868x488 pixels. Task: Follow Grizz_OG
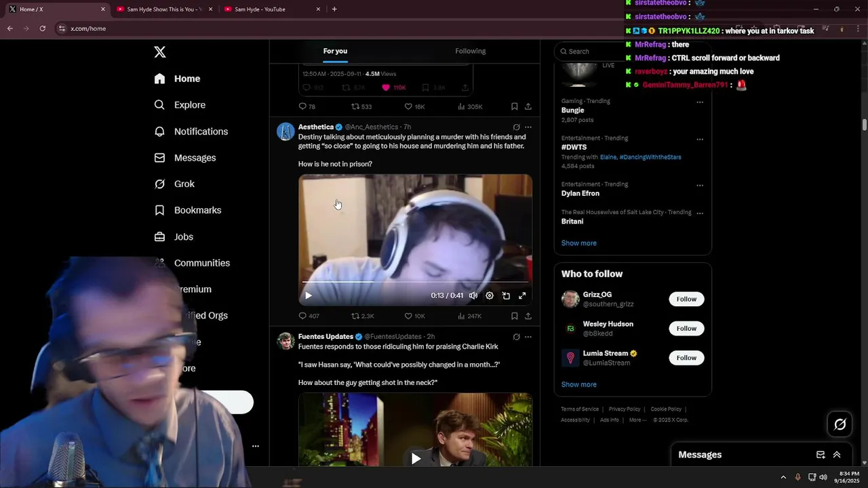[686, 299]
